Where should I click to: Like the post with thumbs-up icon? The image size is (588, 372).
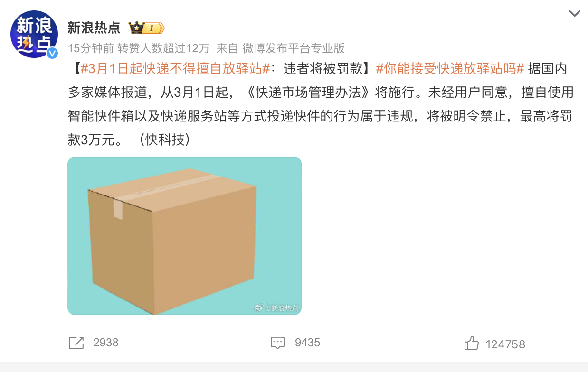pyautogui.click(x=471, y=343)
